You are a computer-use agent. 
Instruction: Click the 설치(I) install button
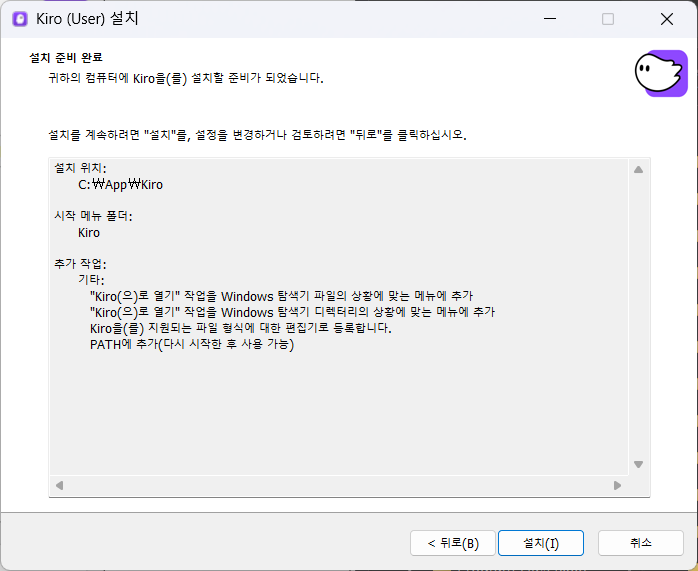pyautogui.click(x=540, y=543)
